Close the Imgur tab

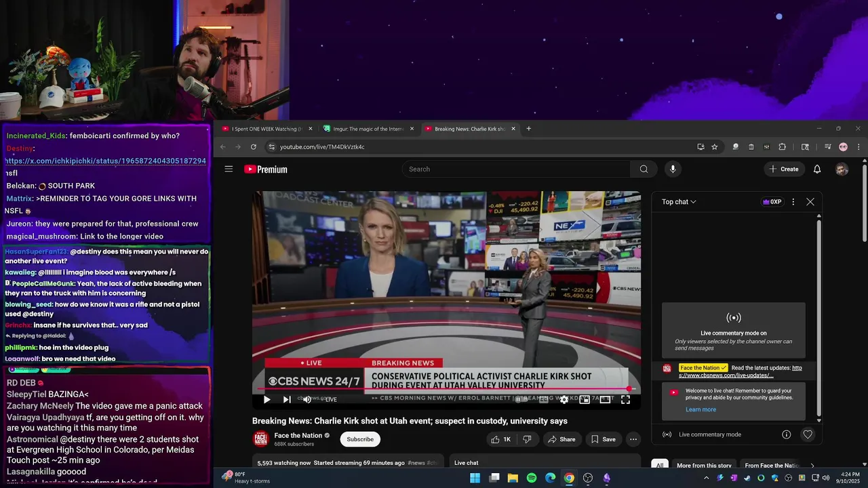tap(412, 129)
